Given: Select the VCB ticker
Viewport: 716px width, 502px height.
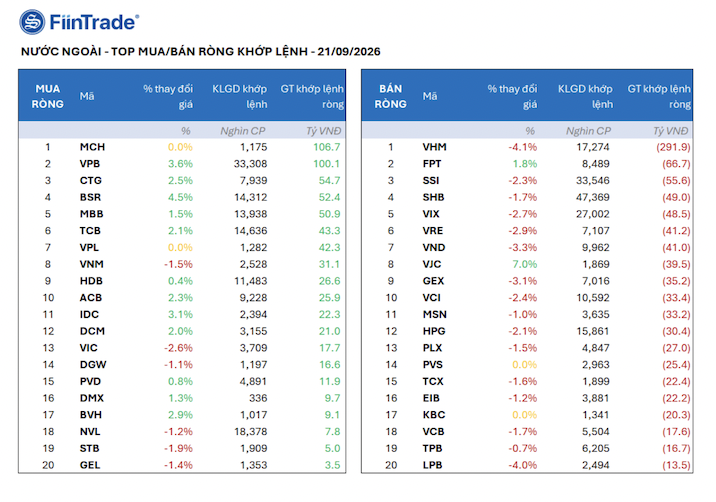Looking at the screenshot, I should [x=433, y=432].
